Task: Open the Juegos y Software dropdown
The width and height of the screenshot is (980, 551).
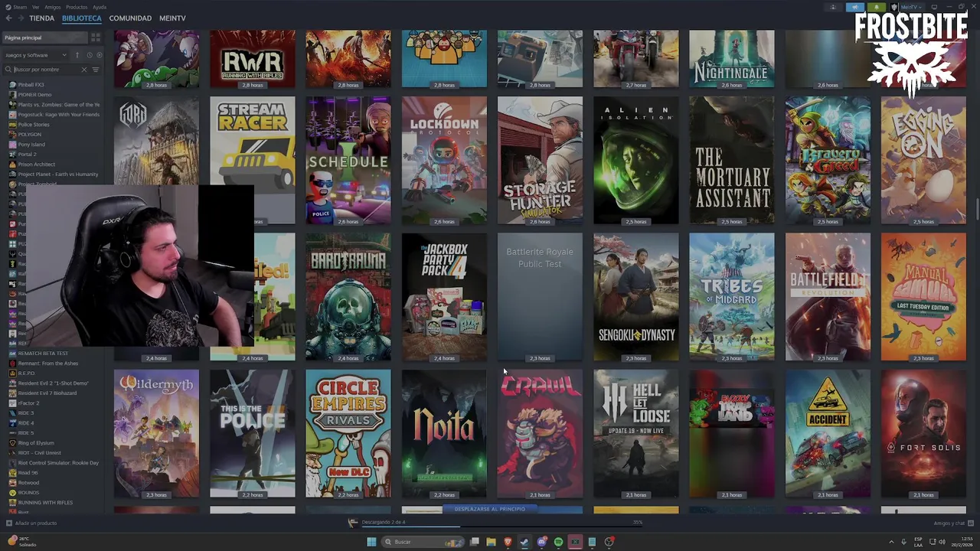Action: click(x=36, y=55)
